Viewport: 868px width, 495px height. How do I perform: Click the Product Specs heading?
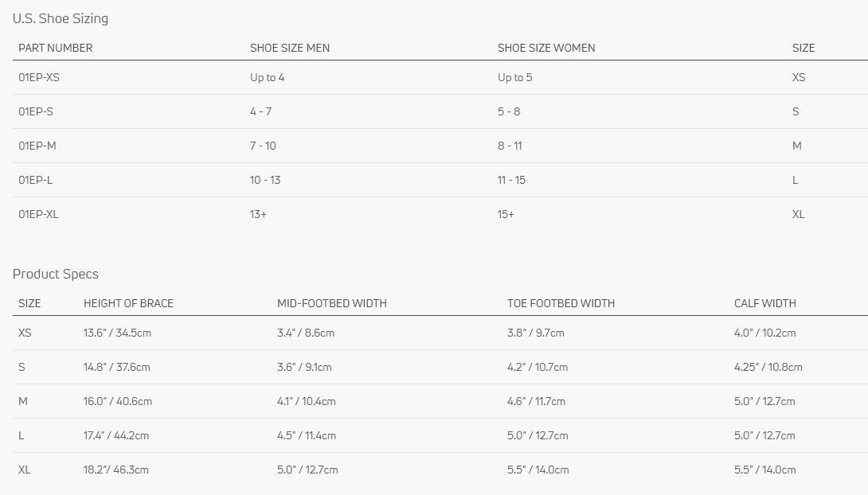[x=55, y=274]
